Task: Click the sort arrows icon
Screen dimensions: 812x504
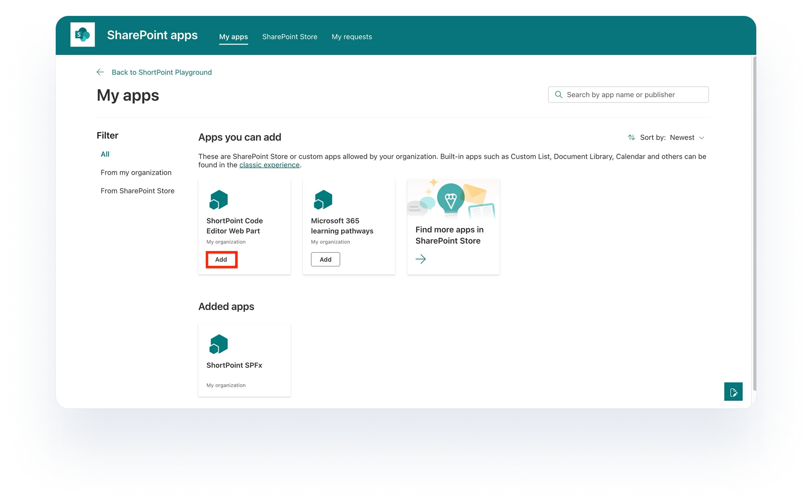Action: (631, 137)
